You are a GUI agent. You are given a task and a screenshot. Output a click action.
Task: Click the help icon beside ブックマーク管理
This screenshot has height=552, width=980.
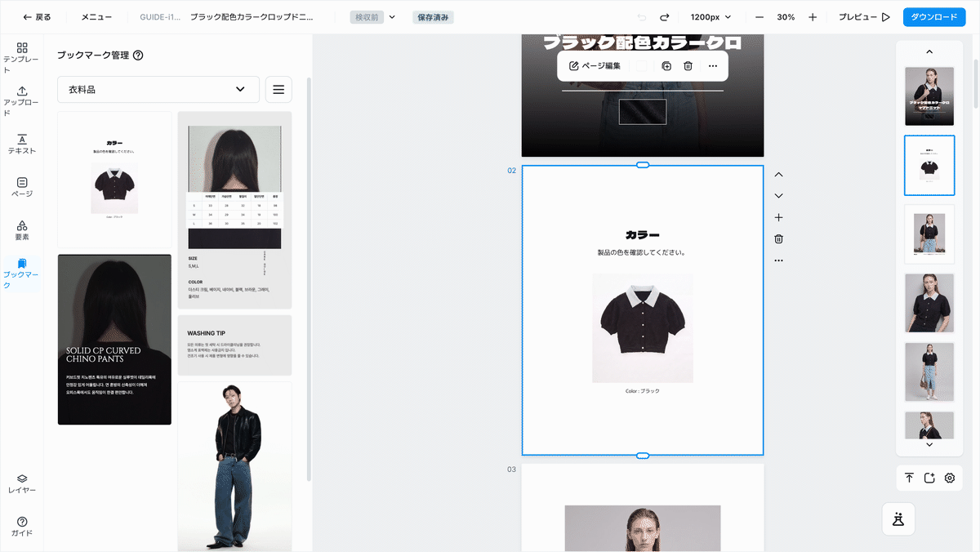point(138,56)
